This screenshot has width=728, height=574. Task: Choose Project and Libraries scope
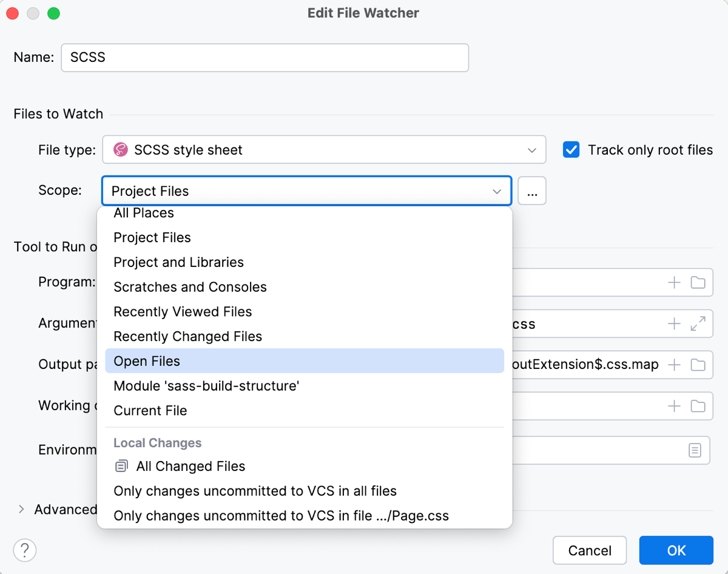[x=178, y=262]
